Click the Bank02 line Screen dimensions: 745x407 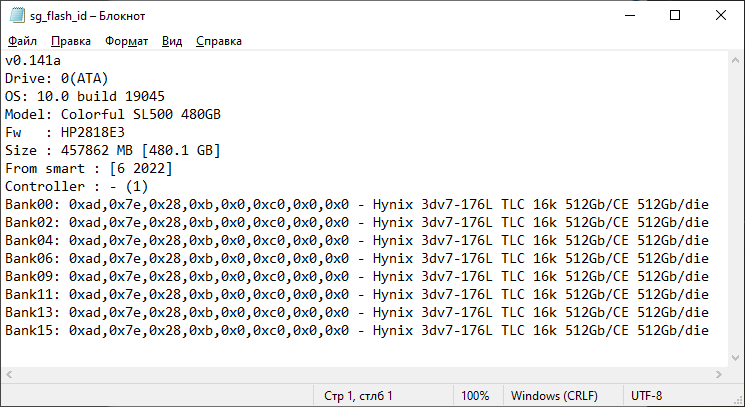(357, 223)
